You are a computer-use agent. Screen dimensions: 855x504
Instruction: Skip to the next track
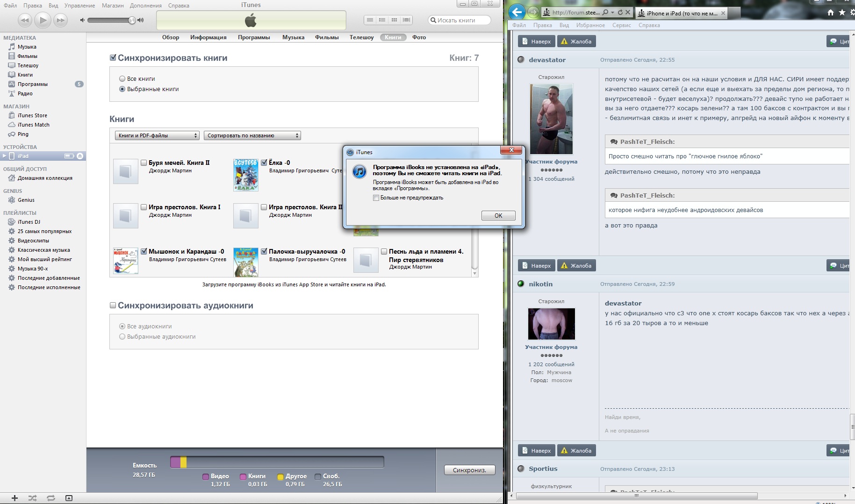(60, 20)
